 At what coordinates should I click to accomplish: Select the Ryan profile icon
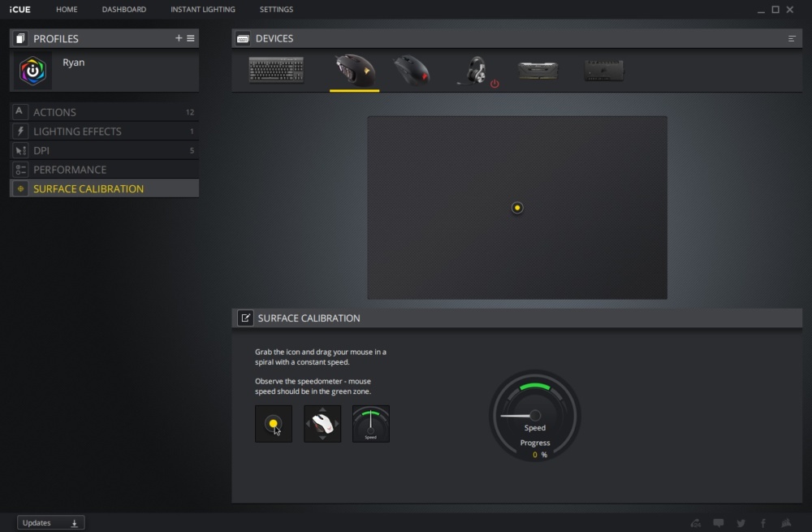pyautogui.click(x=32, y=71)
